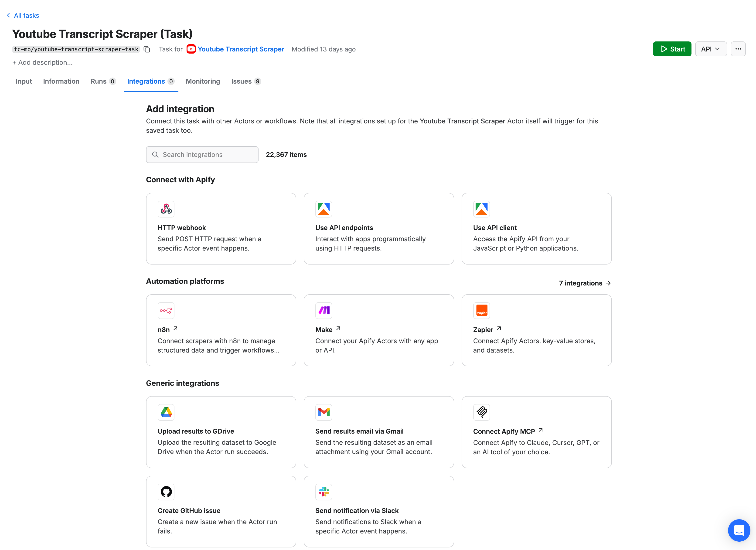Start the Youtube Transcript Scraper task

[x=672, y=49]
